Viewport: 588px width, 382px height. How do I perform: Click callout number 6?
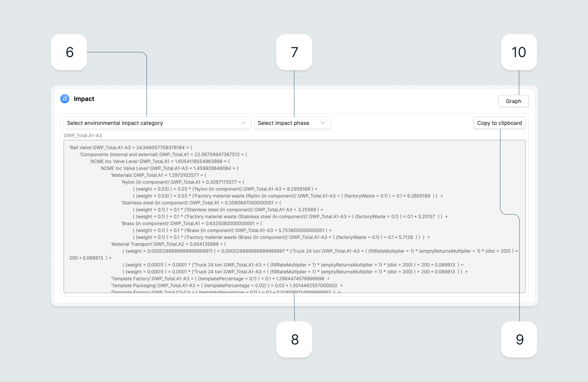(x=69, y=52)
